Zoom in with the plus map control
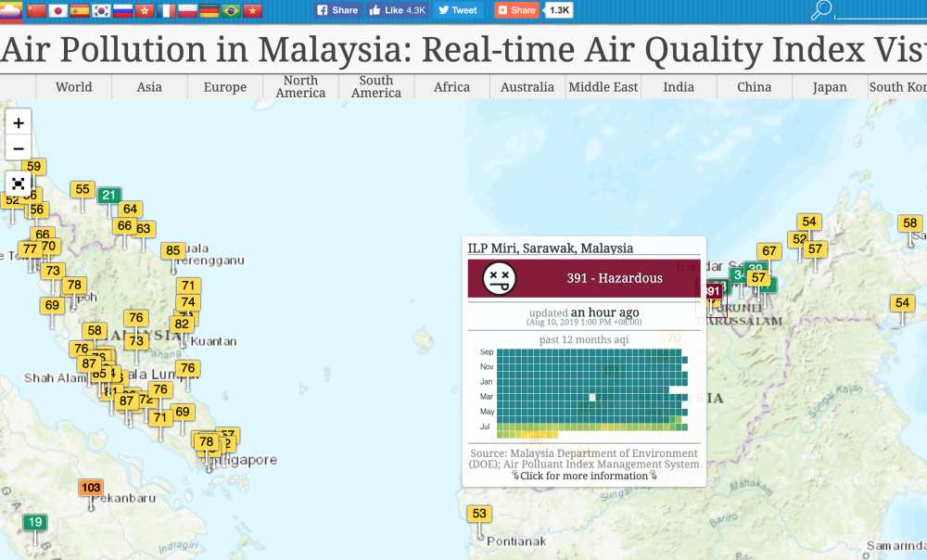 pyautogui.click(x=19, y=121)
